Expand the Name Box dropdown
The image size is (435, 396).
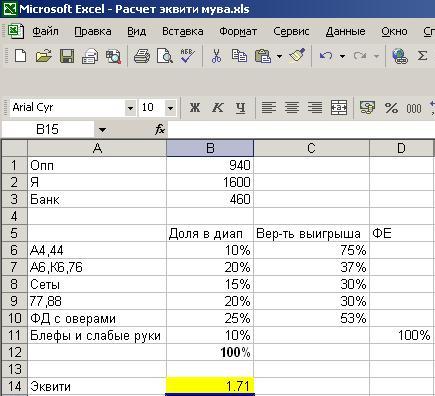click(x=103, y=130)
